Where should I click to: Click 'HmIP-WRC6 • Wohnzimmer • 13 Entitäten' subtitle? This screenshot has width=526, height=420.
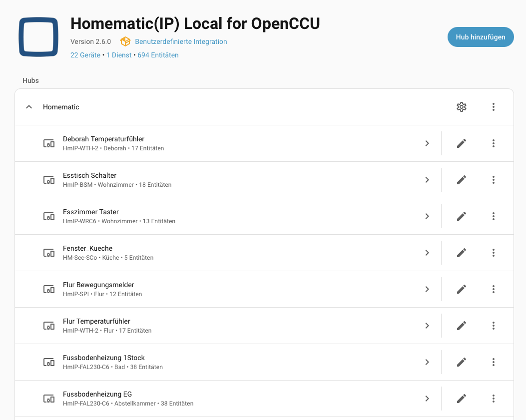tap(119, 221)
